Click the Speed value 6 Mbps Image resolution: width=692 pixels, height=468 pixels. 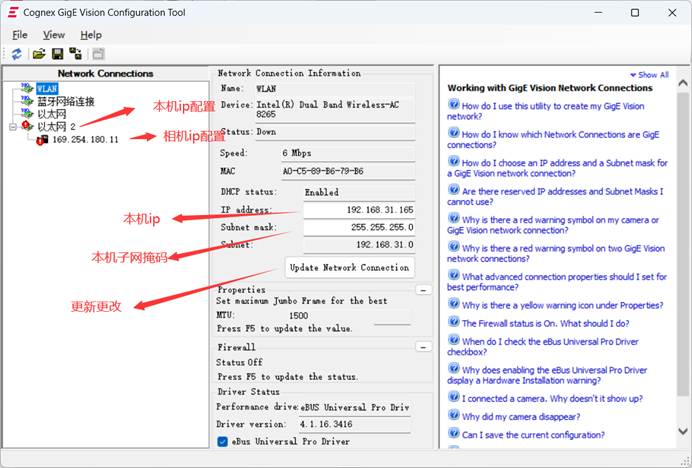coord(297,153)
